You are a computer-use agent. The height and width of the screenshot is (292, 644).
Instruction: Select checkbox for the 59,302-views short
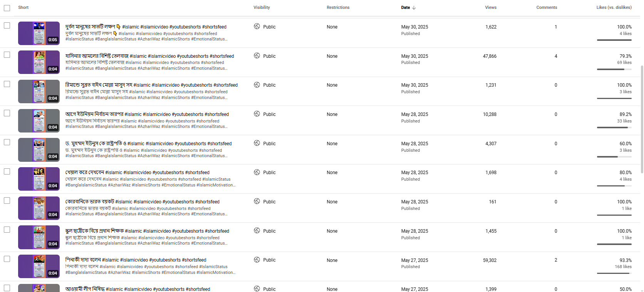pyautogui.click(x=7, y=259)
